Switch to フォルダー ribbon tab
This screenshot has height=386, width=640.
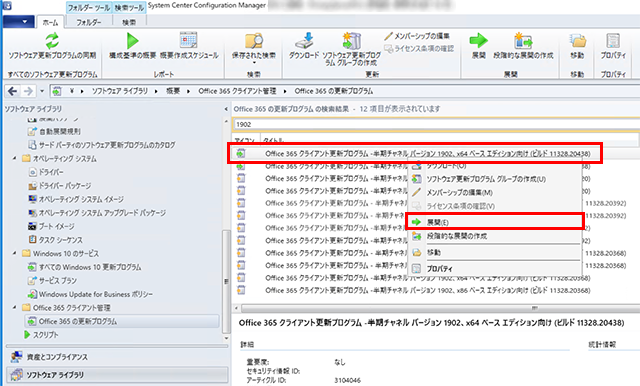click(89, 22)
